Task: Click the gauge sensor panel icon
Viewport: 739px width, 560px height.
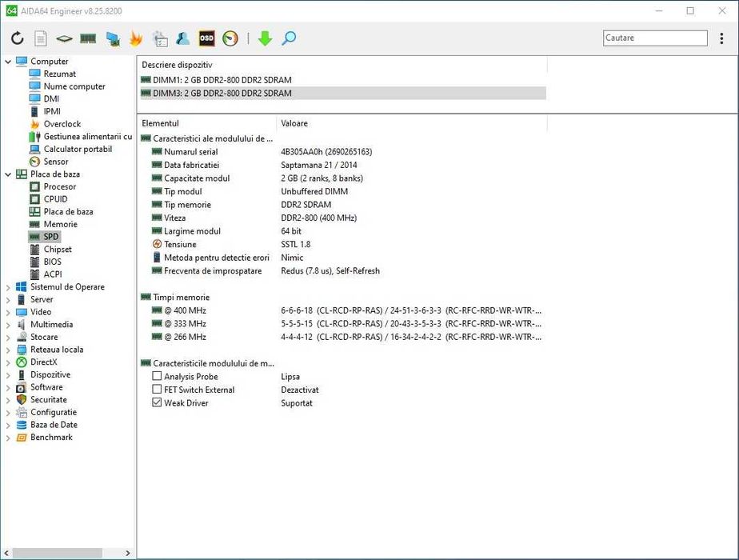Action: point(230,38)
